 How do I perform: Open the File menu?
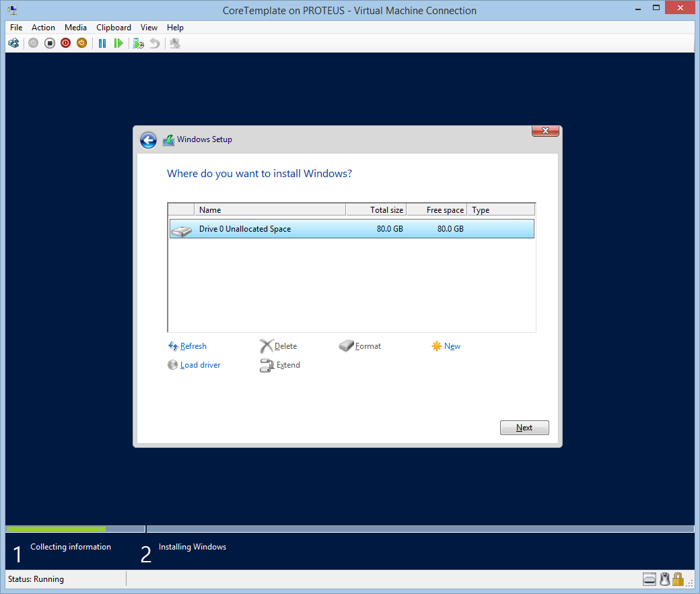point(16,28)
